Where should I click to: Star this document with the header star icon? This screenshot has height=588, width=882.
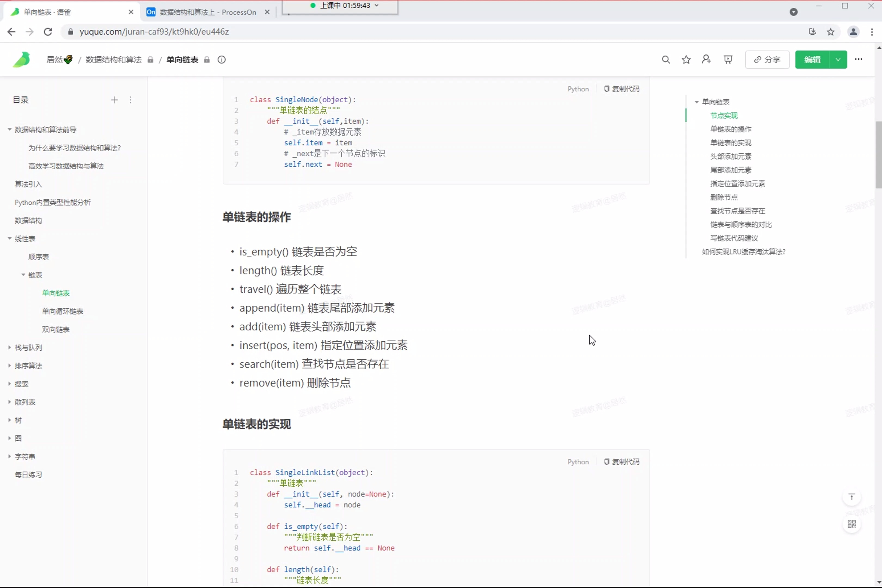tap(686, 60)
